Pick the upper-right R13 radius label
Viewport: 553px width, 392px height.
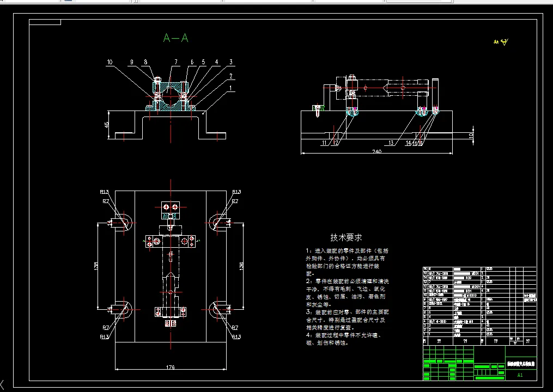[x=236, y=192]
